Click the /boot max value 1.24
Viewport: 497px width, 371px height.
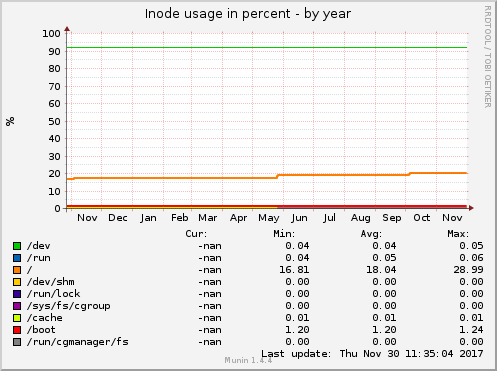[471, 330]
